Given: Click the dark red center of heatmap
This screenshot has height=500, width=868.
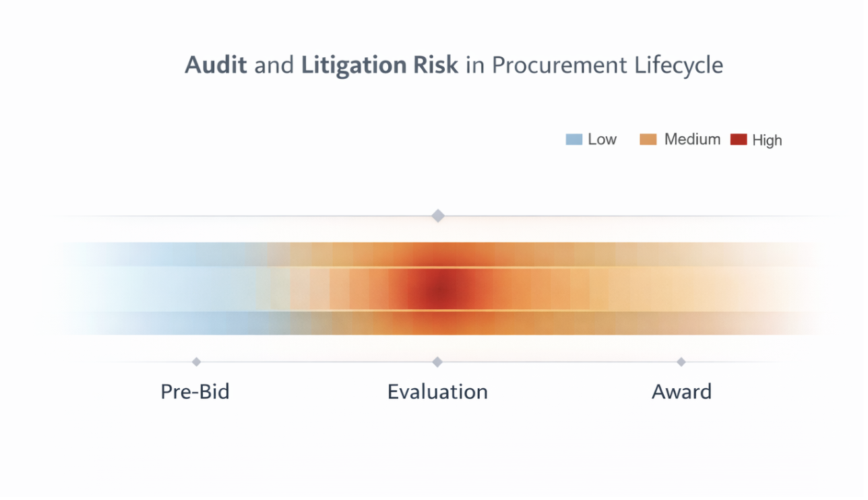Looking at the screenshot, I should coord(439,290).
